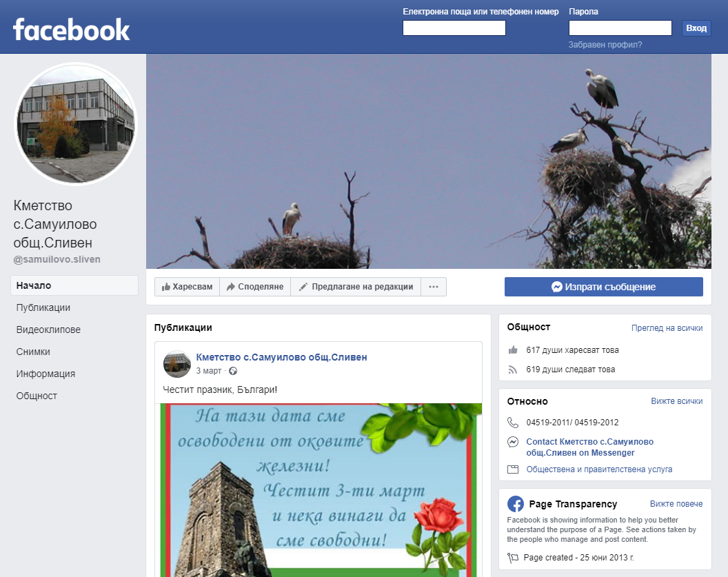The height and width of the screenshot is (577, 728).
Task: Open the three-dots more options menu
Action: click(434, 287)
